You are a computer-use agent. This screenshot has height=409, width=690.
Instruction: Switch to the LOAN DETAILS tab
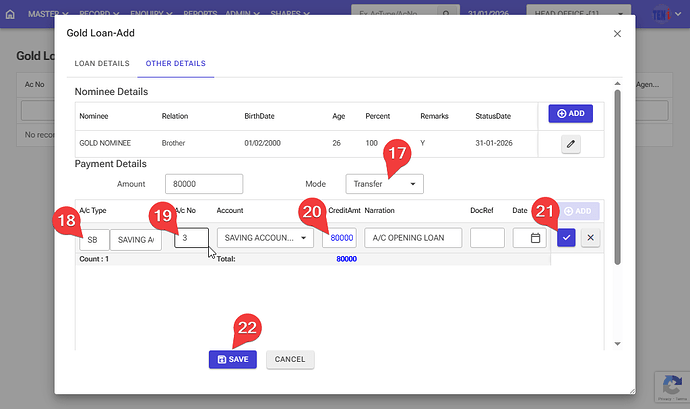point(101,63)
